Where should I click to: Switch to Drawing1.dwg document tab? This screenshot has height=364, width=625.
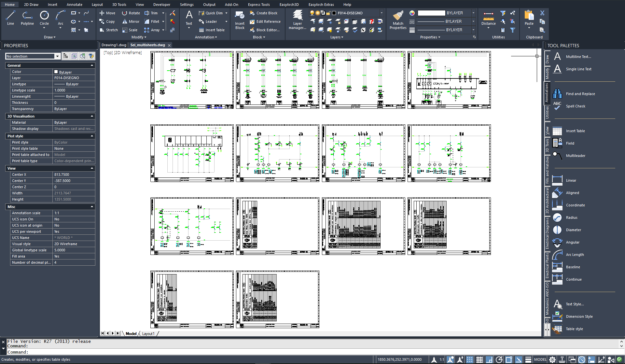click(114, 45)
